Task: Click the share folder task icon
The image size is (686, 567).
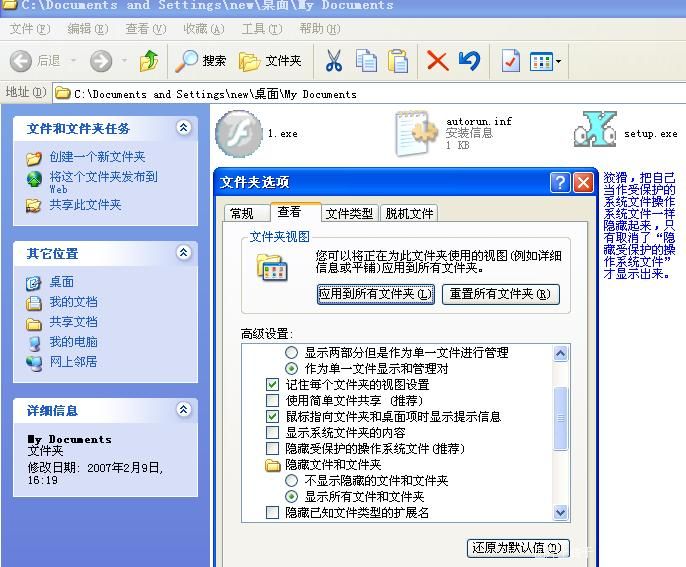Action: [34, 206]
